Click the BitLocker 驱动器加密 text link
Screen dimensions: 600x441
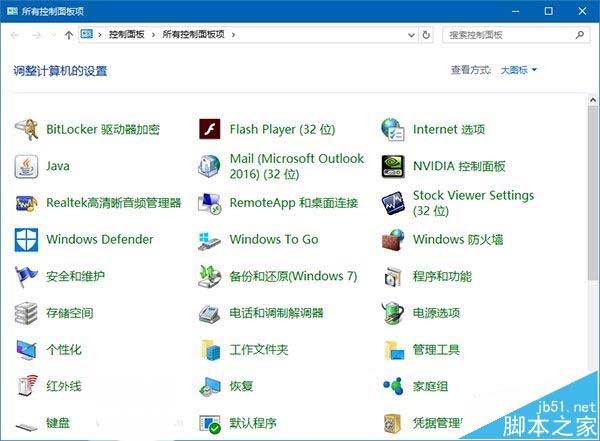coord(103,129)
